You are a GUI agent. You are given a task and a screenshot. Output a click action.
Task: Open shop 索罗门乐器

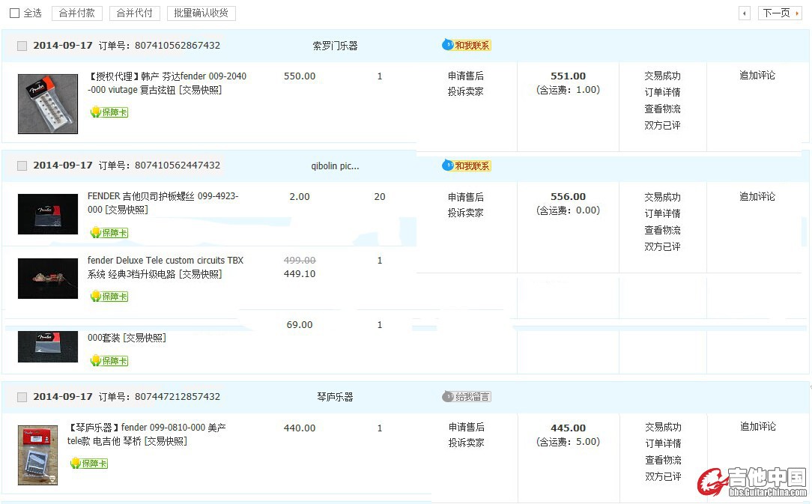(x=335, y=46)
